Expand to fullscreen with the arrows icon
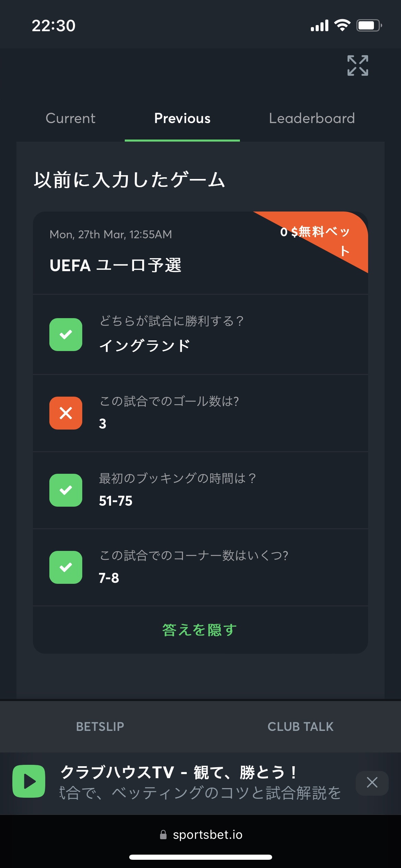Screen dimensions: 401x868 357,65
